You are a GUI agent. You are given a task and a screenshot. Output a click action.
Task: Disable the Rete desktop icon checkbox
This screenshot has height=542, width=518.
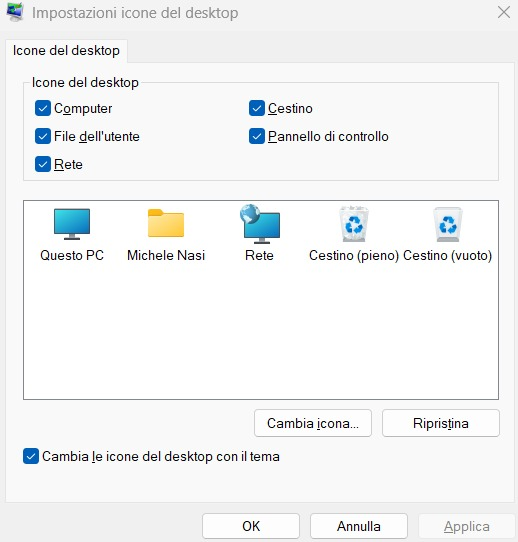click(43, 164)
